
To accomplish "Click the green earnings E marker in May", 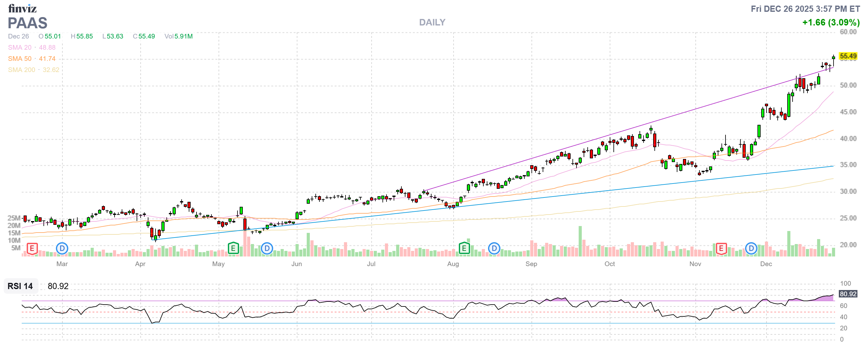I will coord(233,249).
